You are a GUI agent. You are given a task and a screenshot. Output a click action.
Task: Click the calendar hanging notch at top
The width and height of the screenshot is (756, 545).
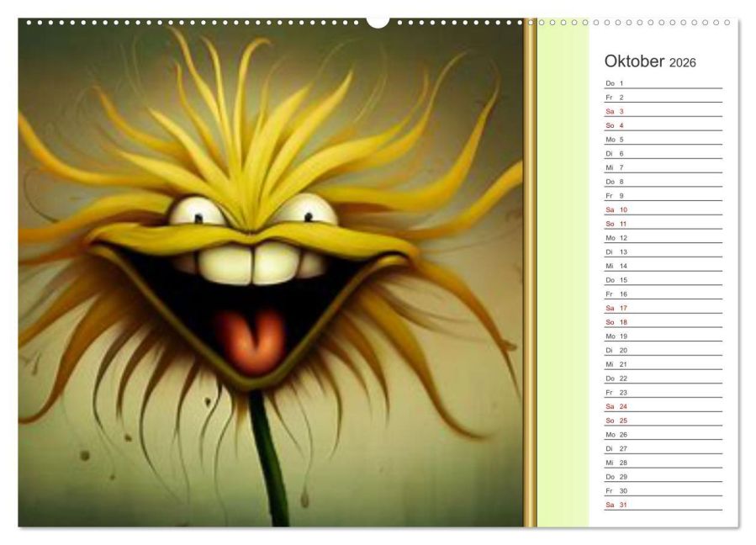coord(378,21)
